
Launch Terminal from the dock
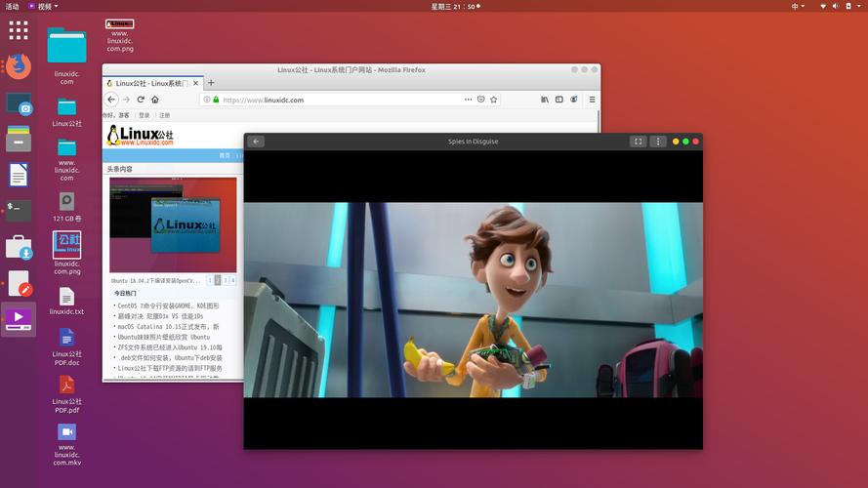[18, 208]
